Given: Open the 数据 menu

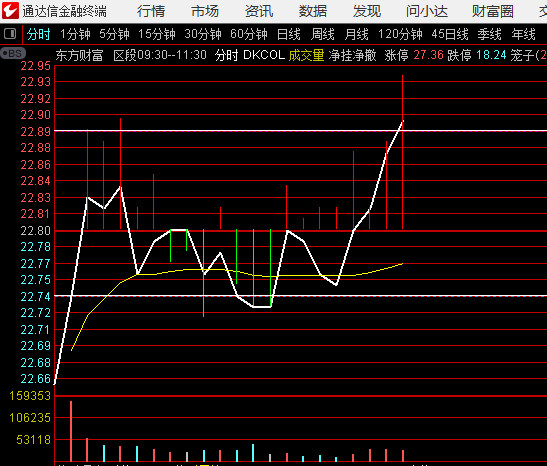Looking at the screenshot, I should click(313, 11).
